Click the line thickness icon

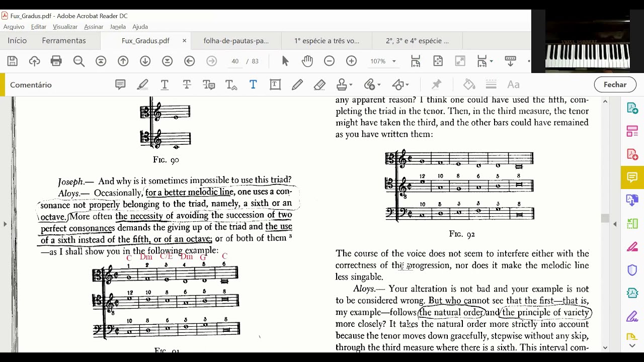click(491, 84)
